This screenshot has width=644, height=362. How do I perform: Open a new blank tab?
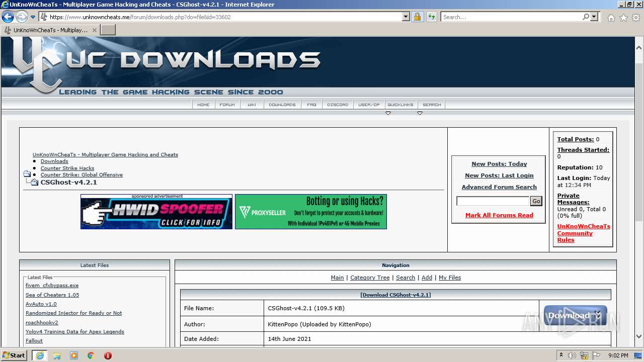pyautogui.click(x=108, y=30)
